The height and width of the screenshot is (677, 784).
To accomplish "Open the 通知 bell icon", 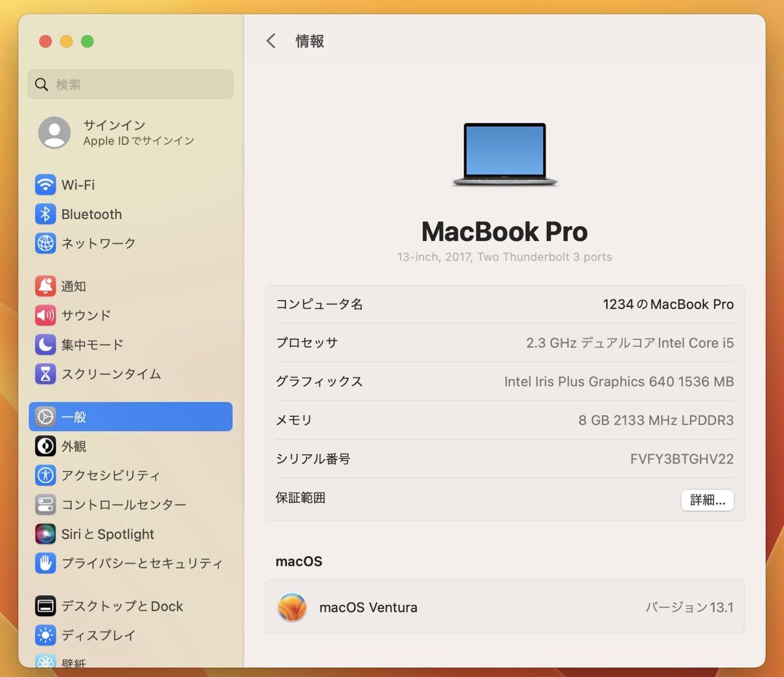I will pos(45,286).
